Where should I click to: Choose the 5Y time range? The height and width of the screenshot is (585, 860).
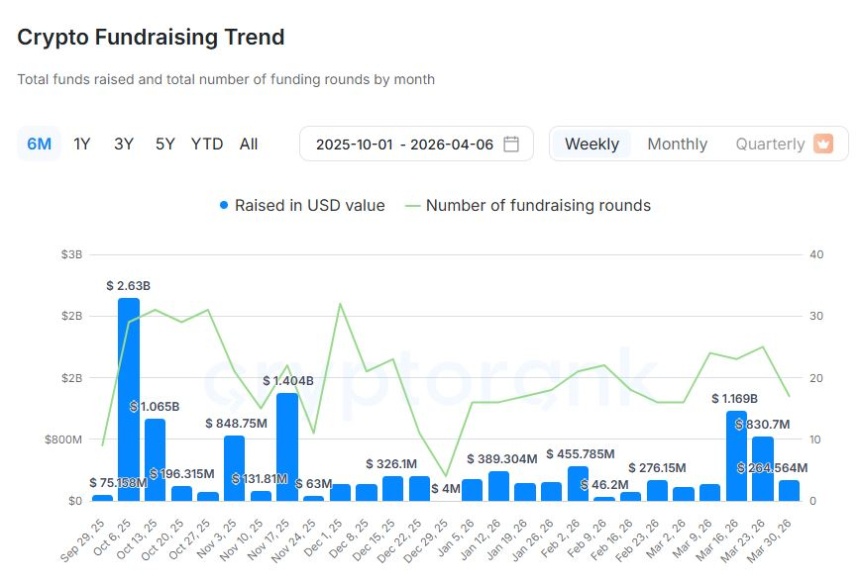165,144
